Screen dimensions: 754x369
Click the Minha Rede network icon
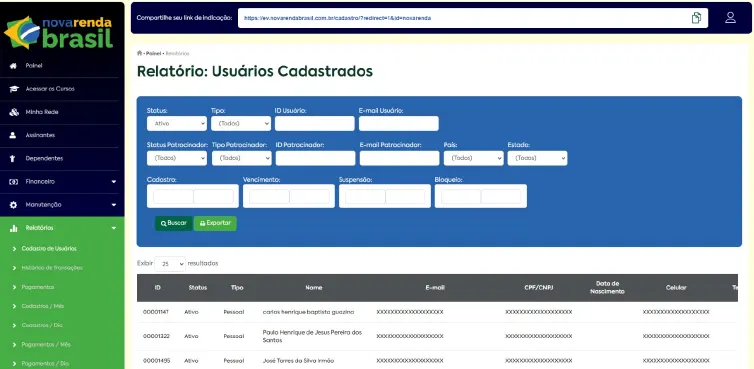click(x=13, y=112)
